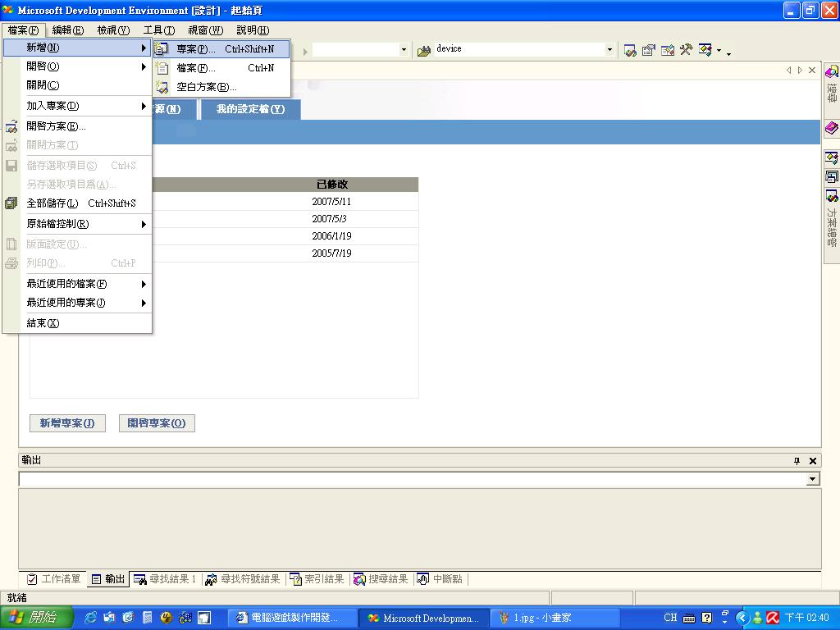Click the document tab scroll right arrow
Viewport: 840px width, 630px height.
point(800,71)
